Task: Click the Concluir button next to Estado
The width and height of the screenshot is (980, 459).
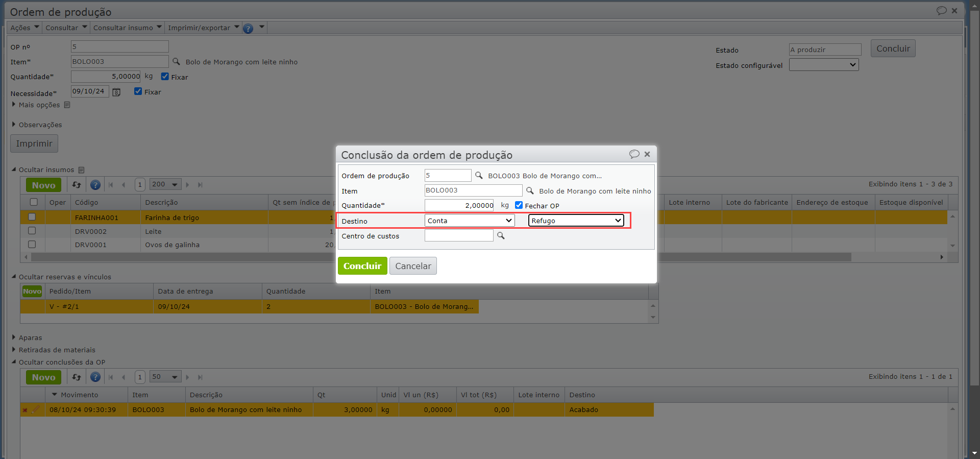Action: point(893,49)
